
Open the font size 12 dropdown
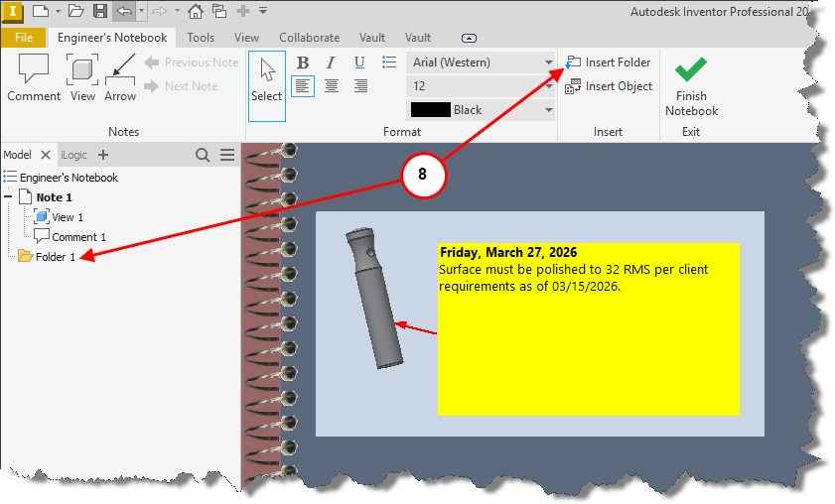click(x=481, y=86)
